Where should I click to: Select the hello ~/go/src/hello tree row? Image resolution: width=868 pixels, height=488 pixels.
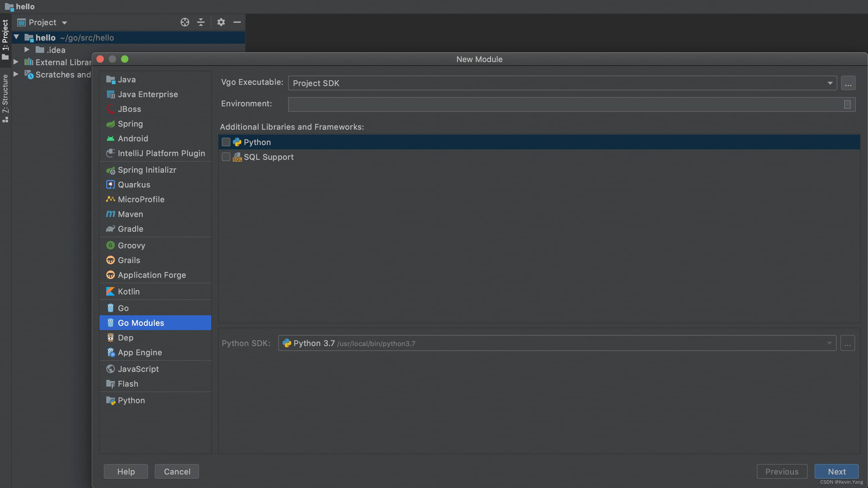click(x=128, y=37)
